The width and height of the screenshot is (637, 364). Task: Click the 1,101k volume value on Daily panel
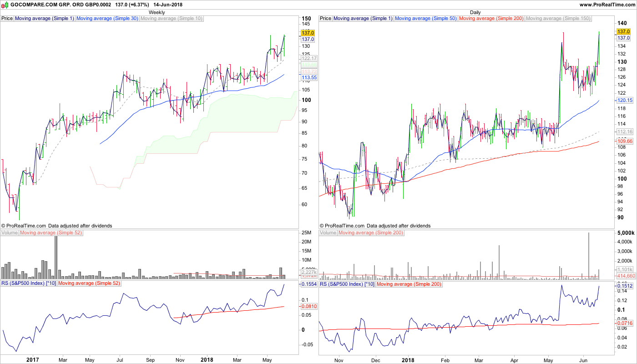(x=626, y=269)
